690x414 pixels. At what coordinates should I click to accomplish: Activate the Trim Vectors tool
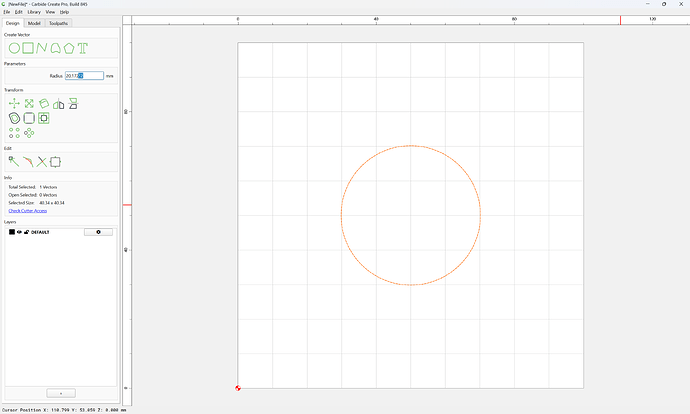(x=28, y=162)
